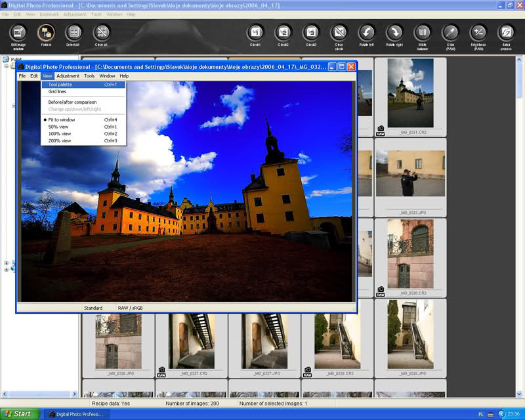Switch to 100% view

pos(83,134)
